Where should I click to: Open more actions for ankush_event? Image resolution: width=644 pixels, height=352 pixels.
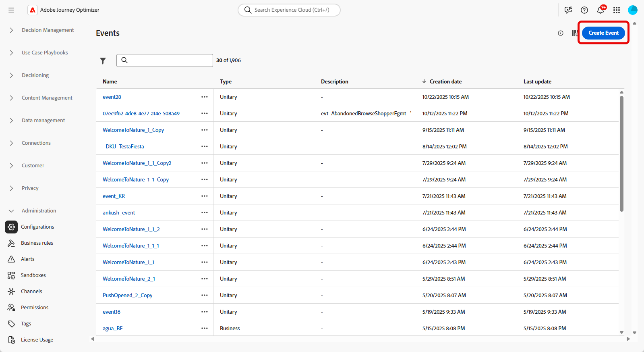click(x=205, y=213)
